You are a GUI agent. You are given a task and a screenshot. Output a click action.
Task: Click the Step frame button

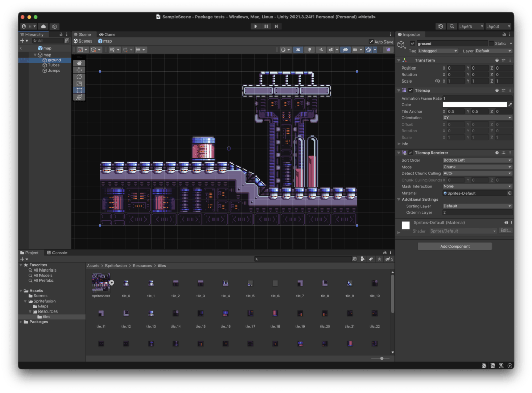pyautogui.click(x=277, y=26)
